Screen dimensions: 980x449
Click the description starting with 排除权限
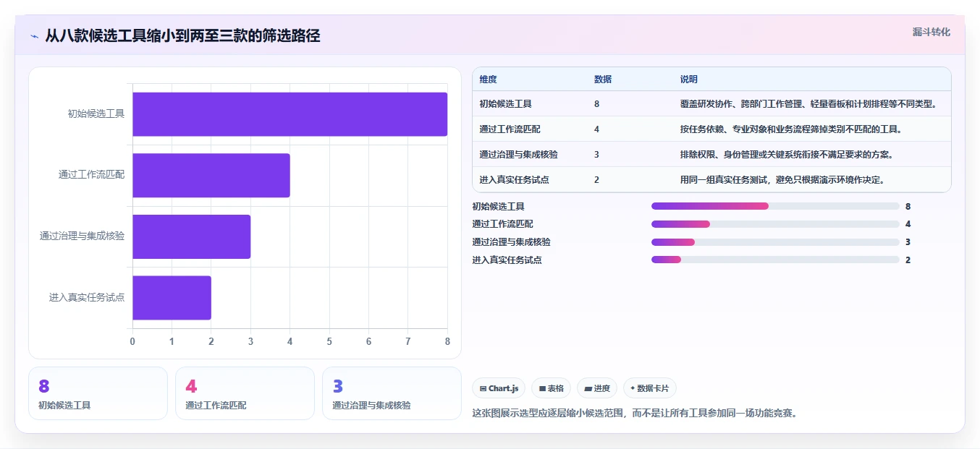(787, 155)
